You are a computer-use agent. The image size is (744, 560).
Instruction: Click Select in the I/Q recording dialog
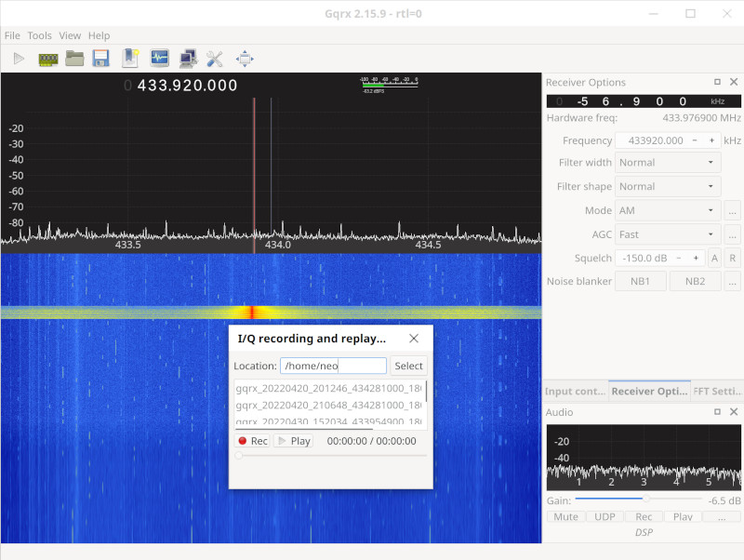click(408, 365)
